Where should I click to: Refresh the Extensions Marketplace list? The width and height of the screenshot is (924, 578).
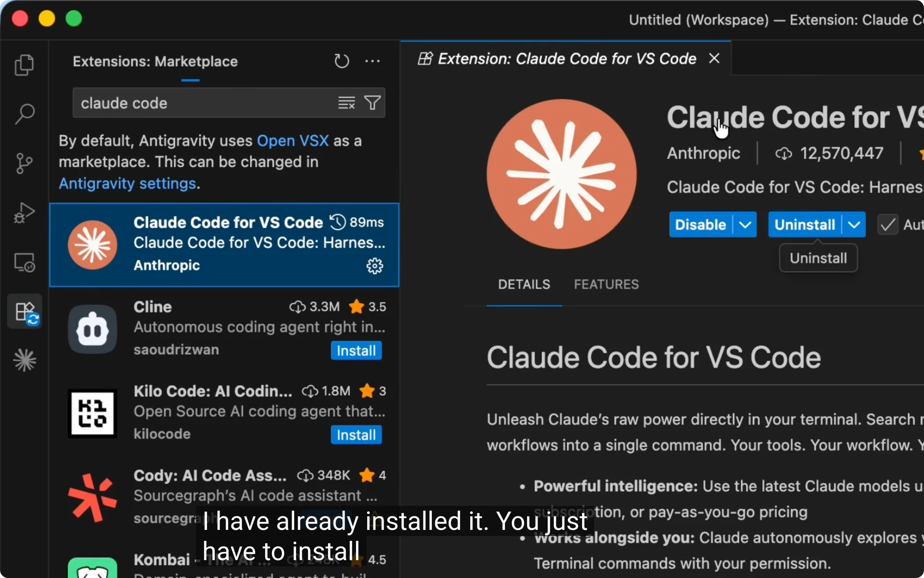342,61
